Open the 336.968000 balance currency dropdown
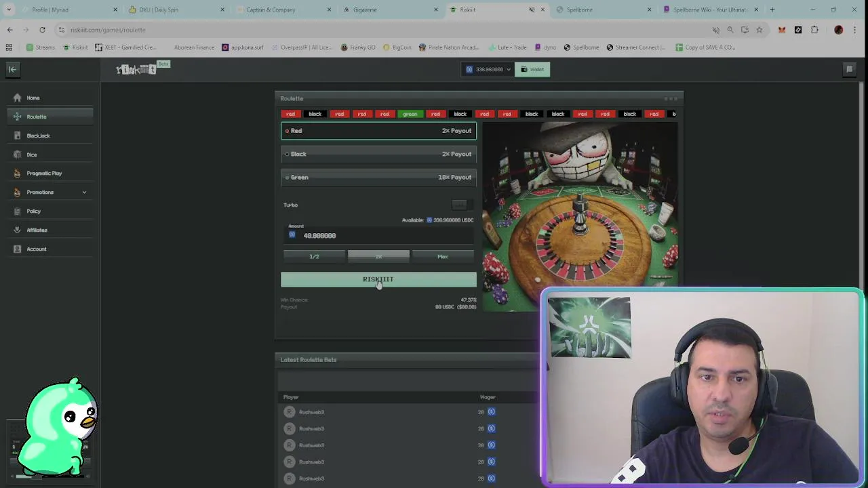The height and width of the screenshot is (488, 868). click(488, 69)
